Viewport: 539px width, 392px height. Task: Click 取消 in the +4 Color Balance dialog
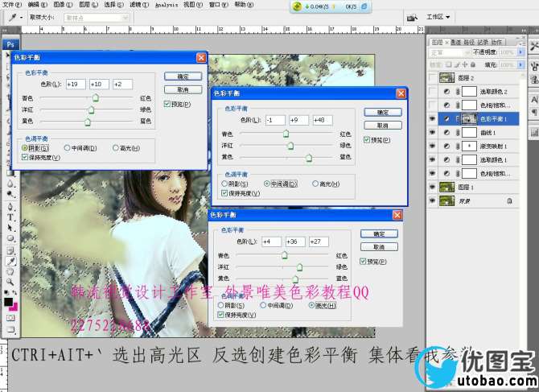click(379, 247)
